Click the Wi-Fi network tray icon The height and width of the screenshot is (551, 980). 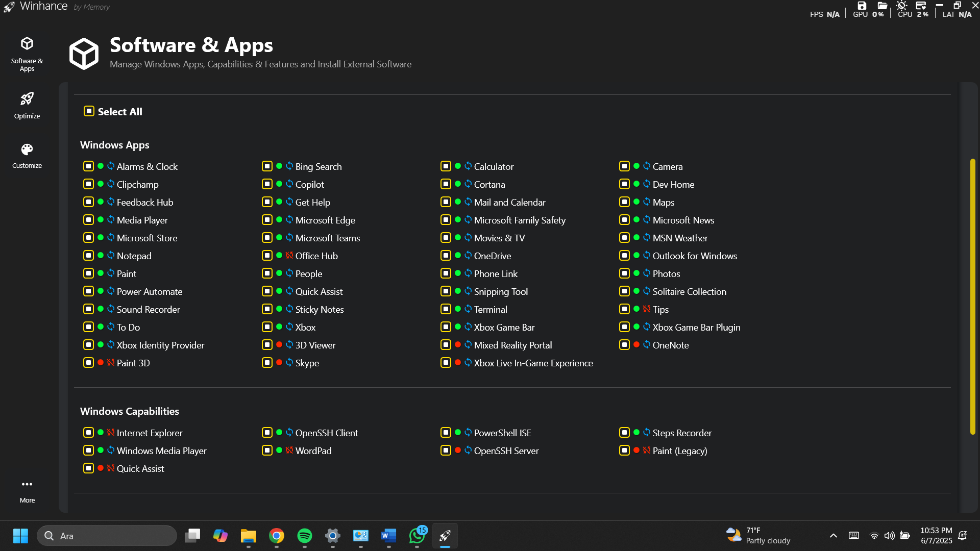pos(874,536)
